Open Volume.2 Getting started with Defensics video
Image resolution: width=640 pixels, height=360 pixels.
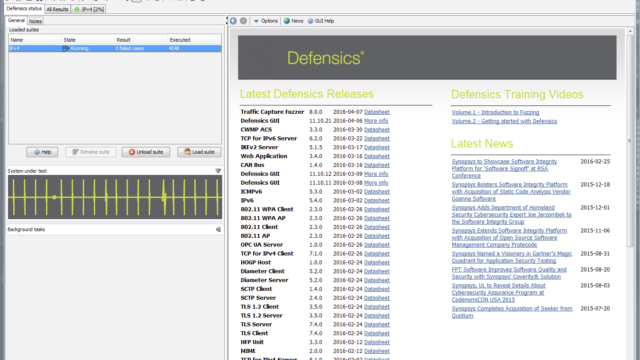(x=504, y=121)
